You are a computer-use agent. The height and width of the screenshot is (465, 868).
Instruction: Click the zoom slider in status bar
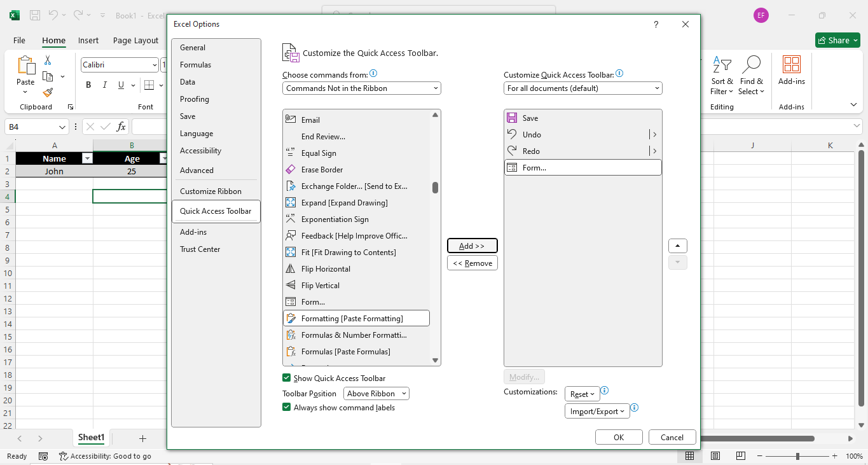[x=797, y=456]
